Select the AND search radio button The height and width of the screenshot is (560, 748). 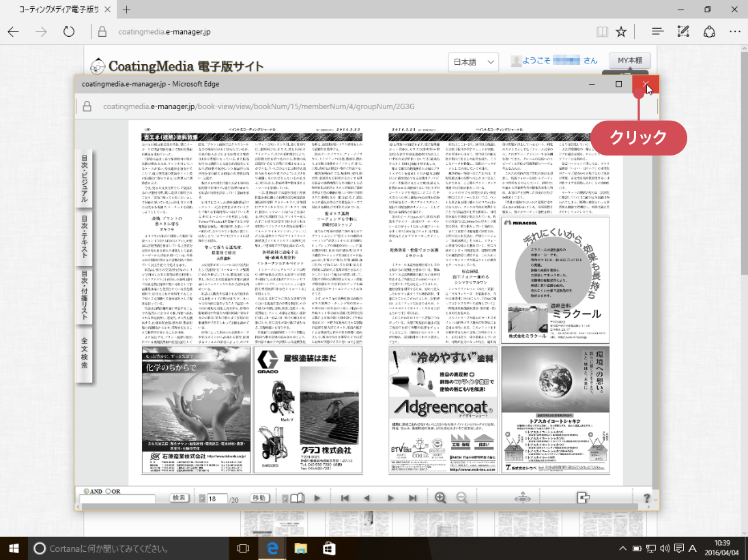[x=85, y=491]
